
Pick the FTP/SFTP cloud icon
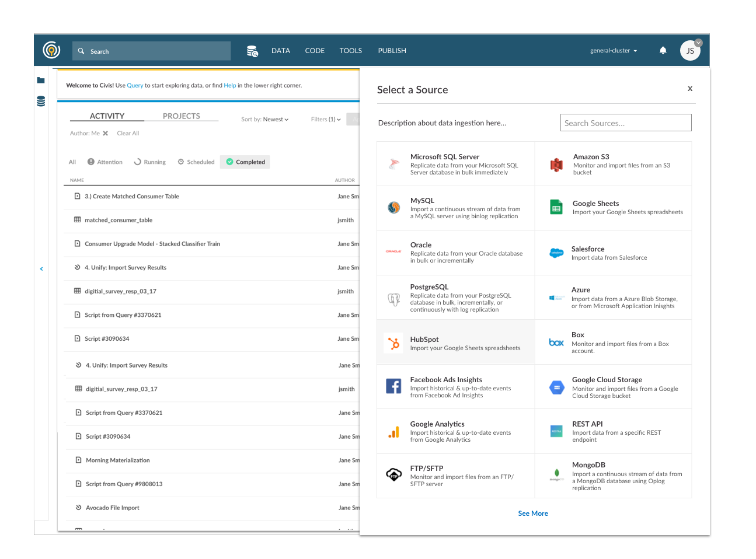point(394,474)
